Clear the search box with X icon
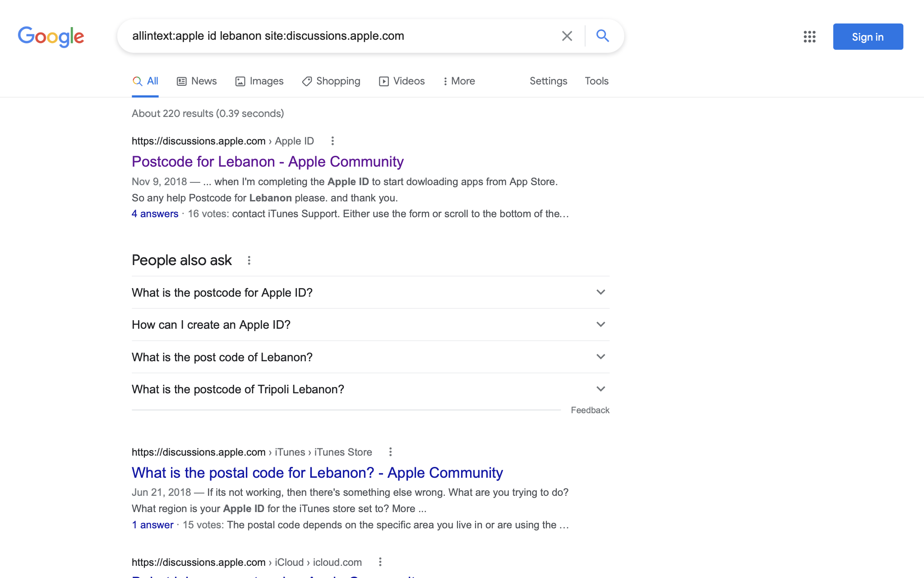 point(567,36)
